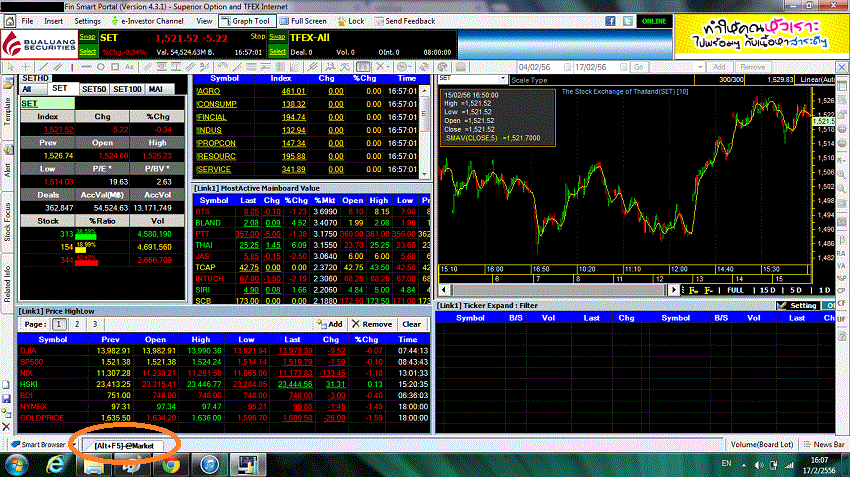This screenshot has height=477, width=850.
Task: Select page 3 of Price HighLow
Action: tap(95, 324)
